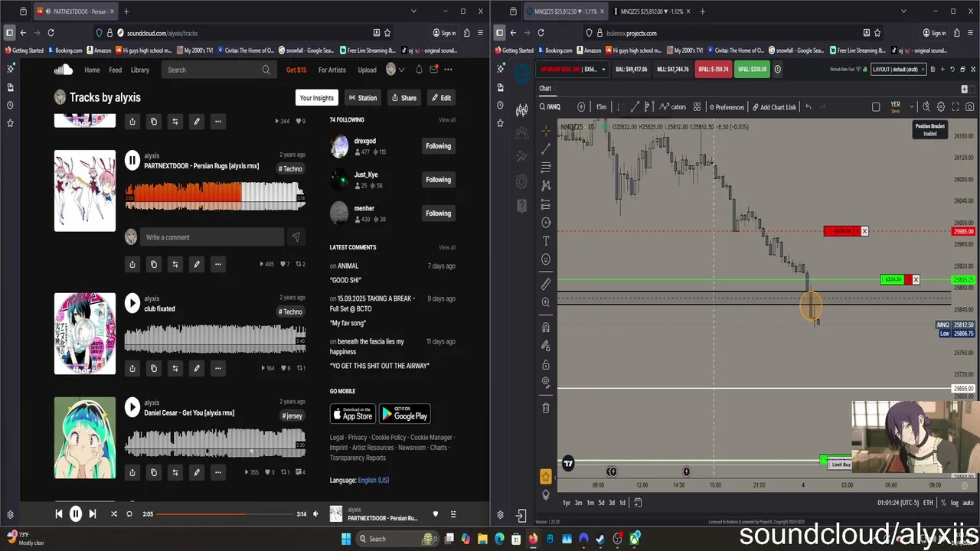Select the trend line drawing tool in chart sidebar

[546, 149]
